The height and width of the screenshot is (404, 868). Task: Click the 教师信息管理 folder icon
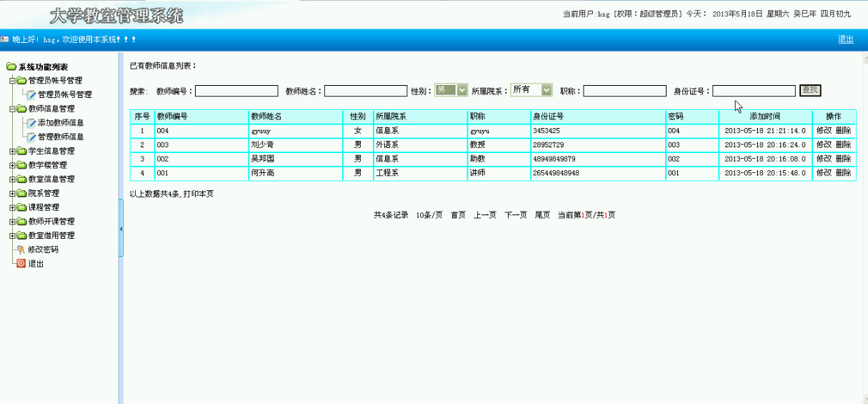(x=21, y=109)
